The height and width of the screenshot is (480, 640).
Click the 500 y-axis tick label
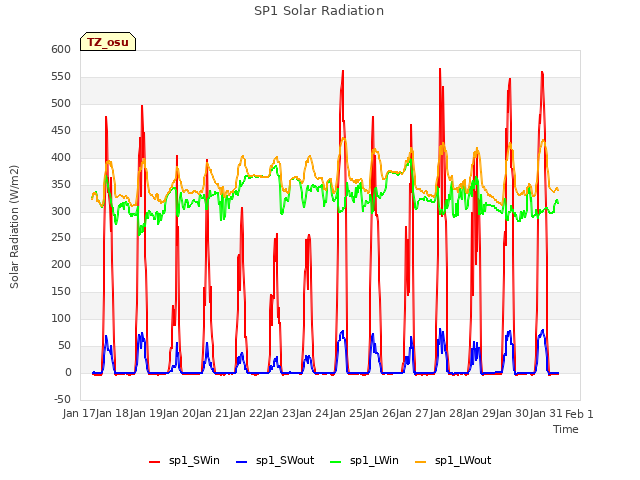(x=61, y=103)
